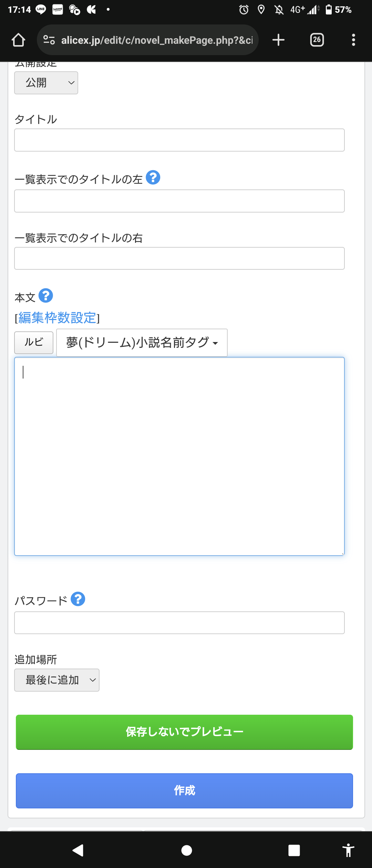Tap the site info icon in address bar
The height and width of the screenshot is (868, 372).
pos(49,40)
